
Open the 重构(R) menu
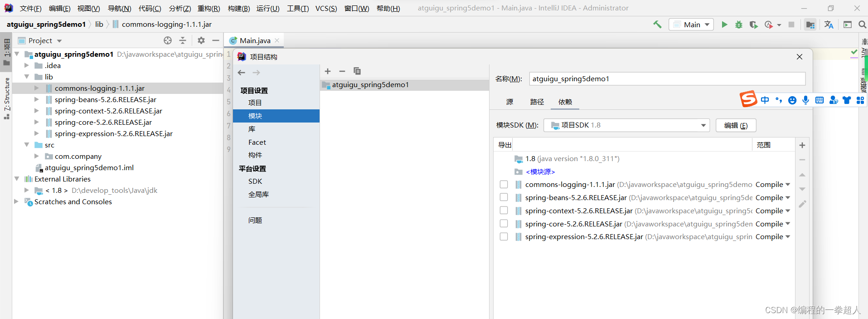[209, 8]
